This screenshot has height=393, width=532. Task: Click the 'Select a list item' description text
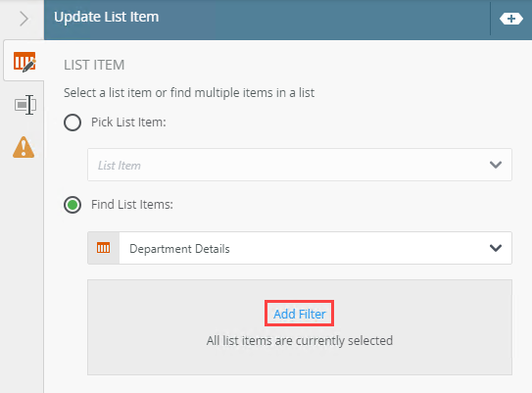pyautogui.click(x=189, y=93)
